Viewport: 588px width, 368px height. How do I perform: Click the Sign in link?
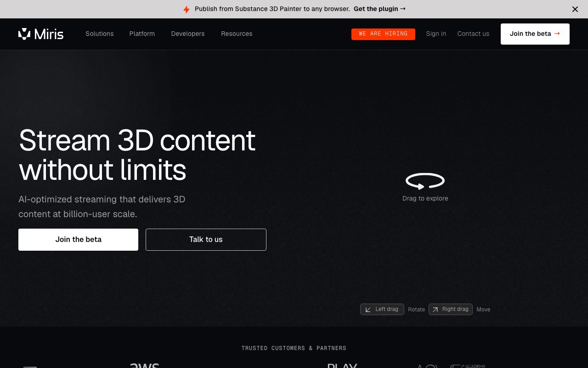point(436,34)
